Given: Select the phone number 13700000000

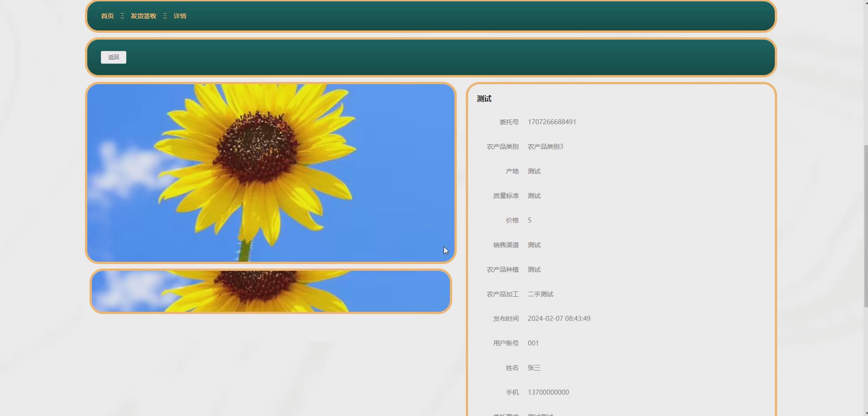Looking at the screenshot, I should coord(548,392).
